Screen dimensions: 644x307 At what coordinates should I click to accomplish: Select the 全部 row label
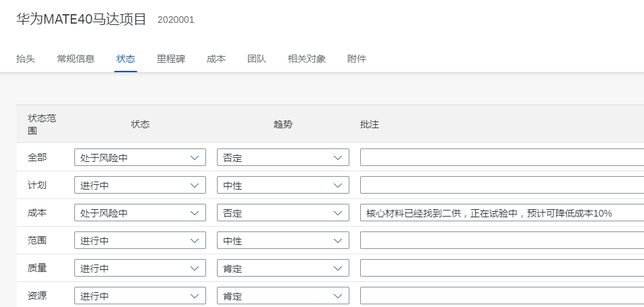pos(37,157)
